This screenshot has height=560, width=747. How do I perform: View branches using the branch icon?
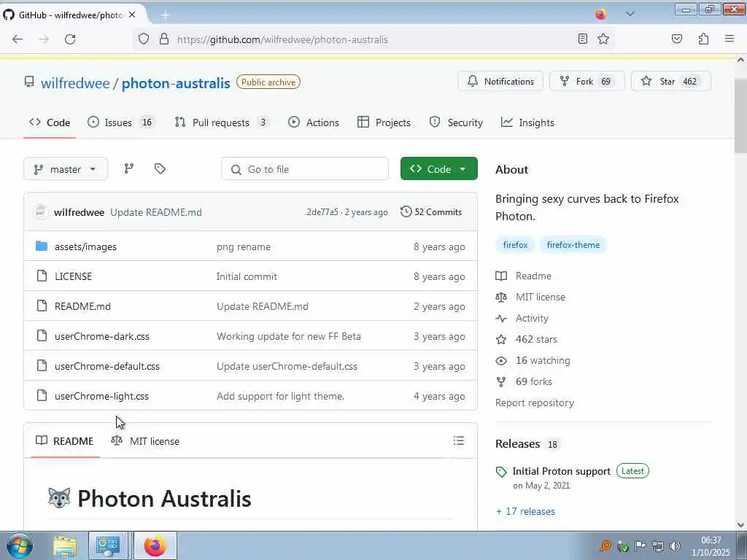(128, 168)
